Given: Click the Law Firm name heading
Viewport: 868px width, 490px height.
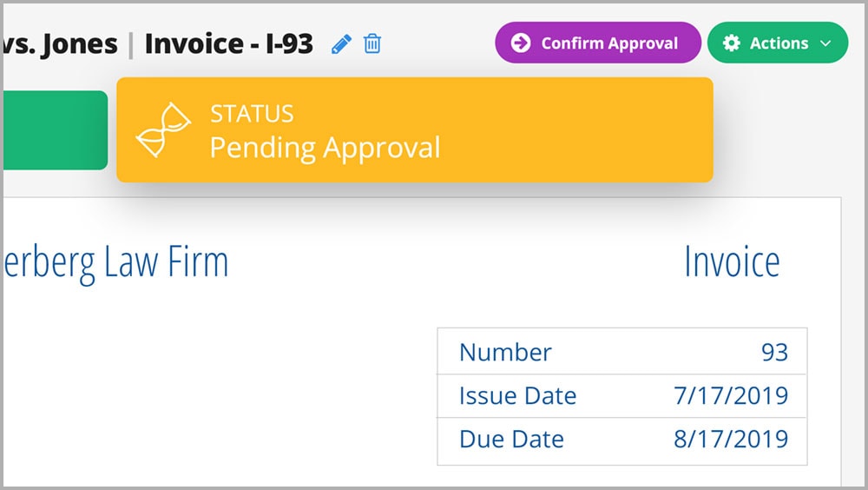Looking at the screenshot, I should (x=115, y=262).
